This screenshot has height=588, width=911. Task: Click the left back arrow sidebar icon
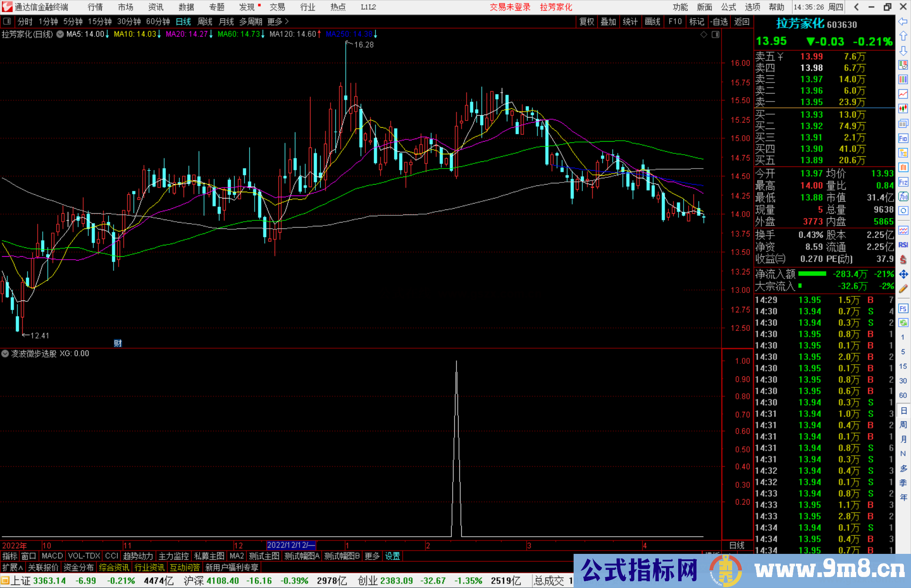[x=903, y=21]
